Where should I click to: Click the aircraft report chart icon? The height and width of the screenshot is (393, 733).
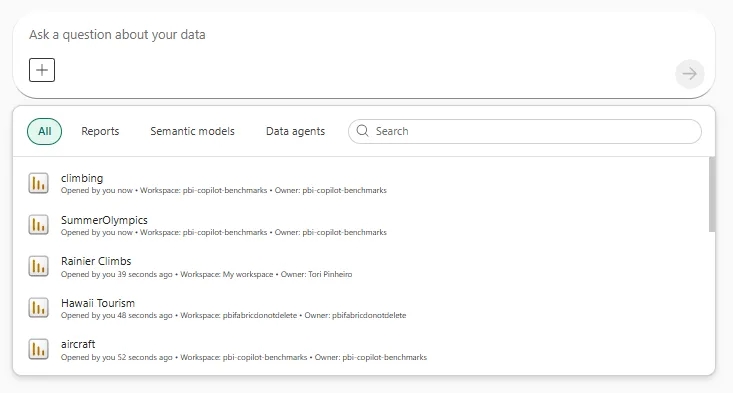click(38, 349)
